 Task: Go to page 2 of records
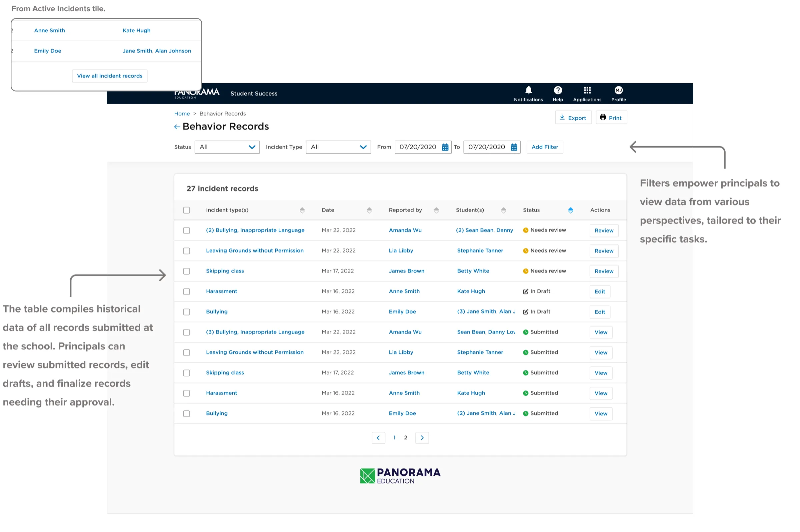405,438
